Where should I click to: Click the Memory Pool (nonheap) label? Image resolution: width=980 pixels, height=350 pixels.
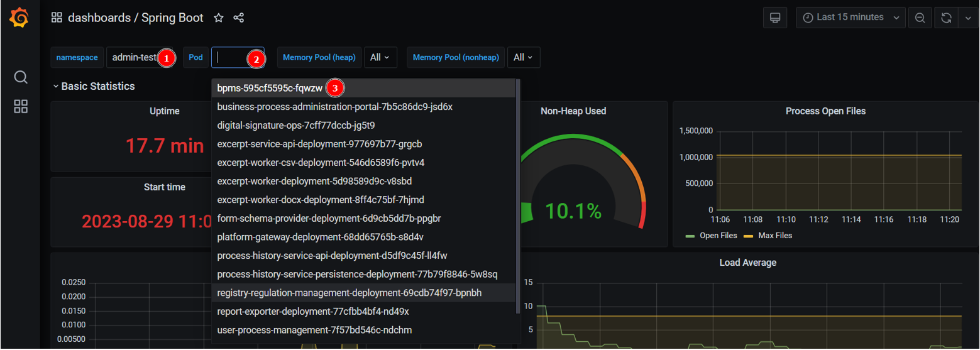click(456, 57)
